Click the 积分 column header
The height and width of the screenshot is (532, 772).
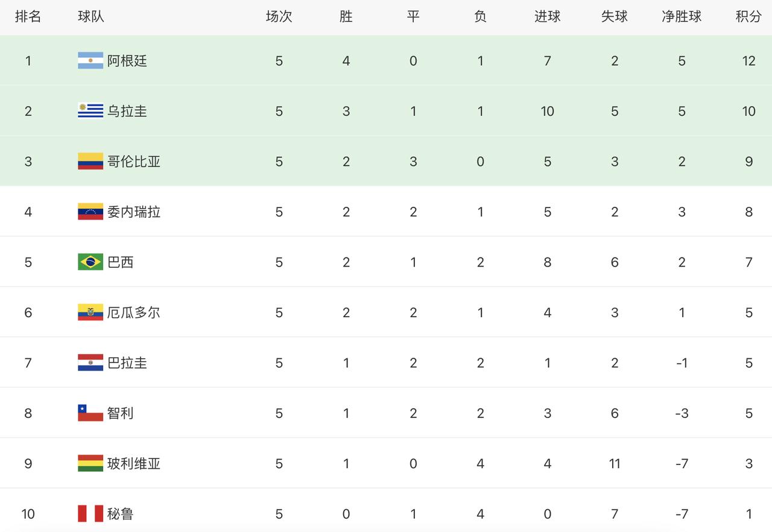(748, 16)
